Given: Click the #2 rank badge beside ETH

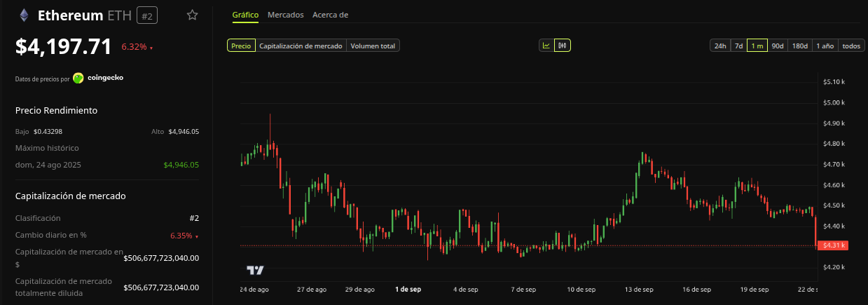Looking at the screenshot, I should pyautogui.click(x=146, y=15).
